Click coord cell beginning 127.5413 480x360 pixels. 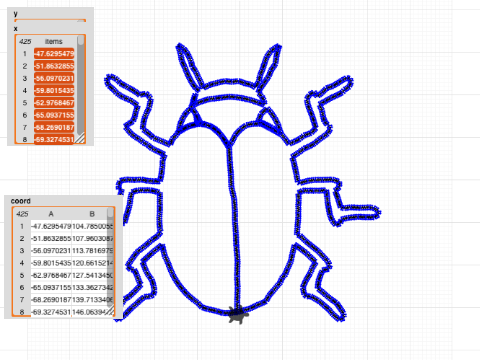pyautogui.click(x=92, y=275)
